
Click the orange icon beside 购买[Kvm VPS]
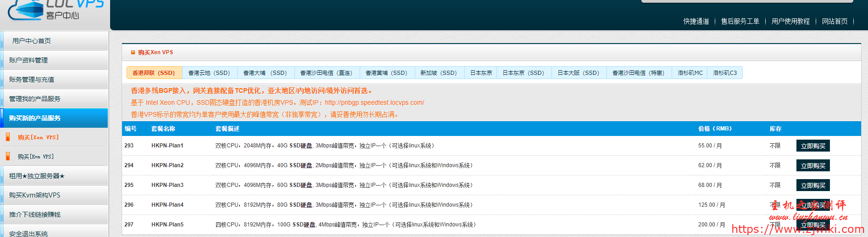[x=8, y=156]
